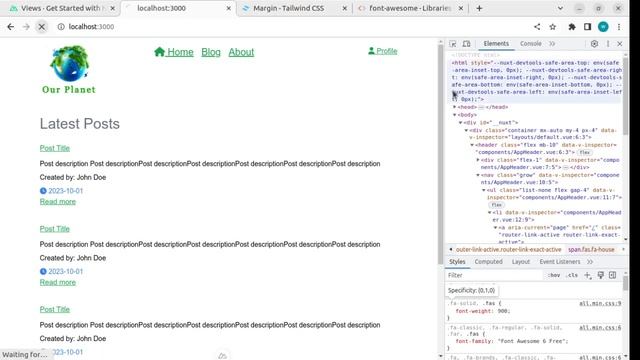Click the Our Planet globe logo

69,69
